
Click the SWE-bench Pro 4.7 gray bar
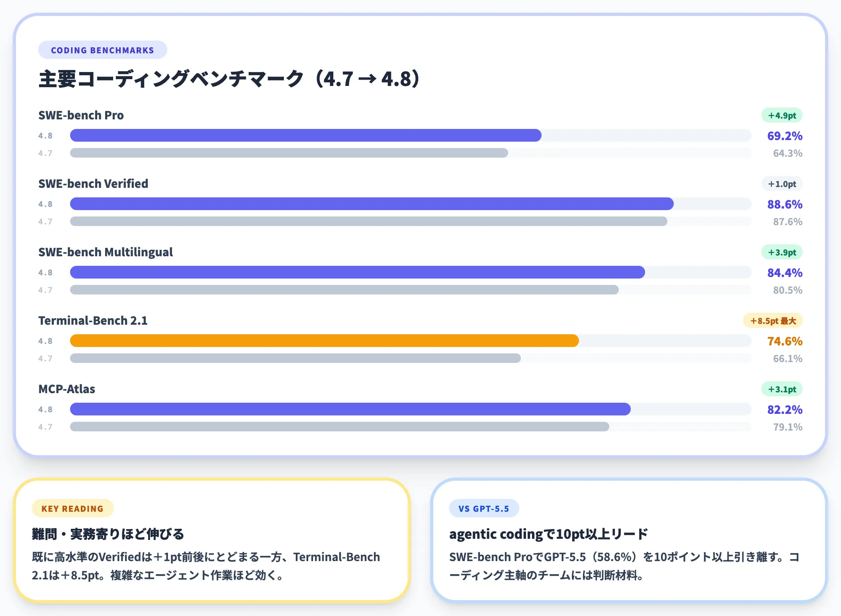289,153
